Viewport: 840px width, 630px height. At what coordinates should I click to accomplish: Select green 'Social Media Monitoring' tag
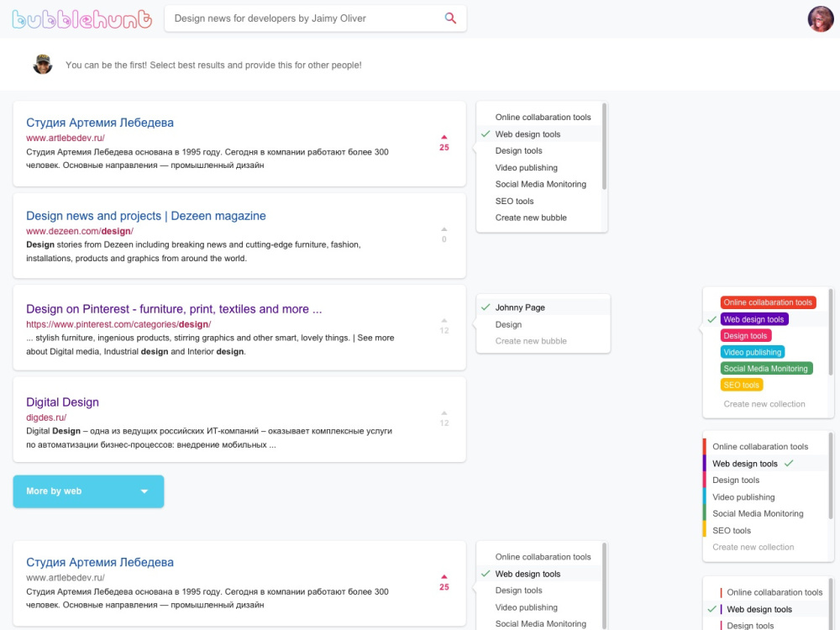pyautogui.click(x=766, y=369)
